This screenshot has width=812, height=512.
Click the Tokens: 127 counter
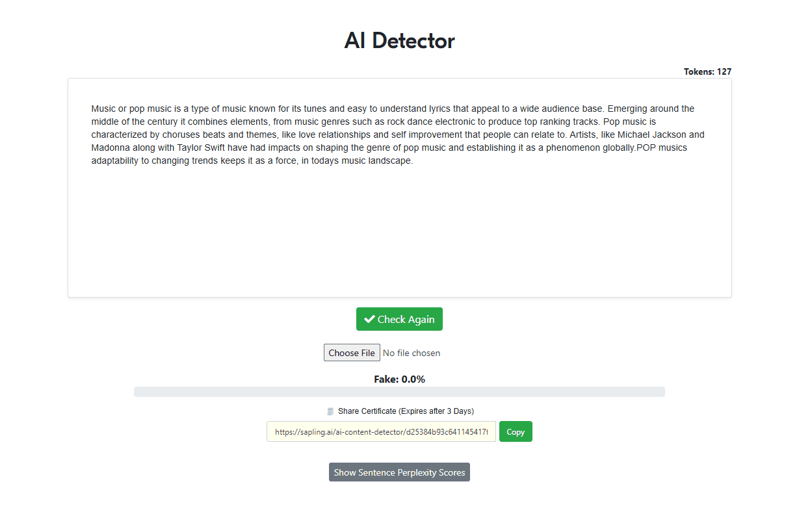(707, 71)
